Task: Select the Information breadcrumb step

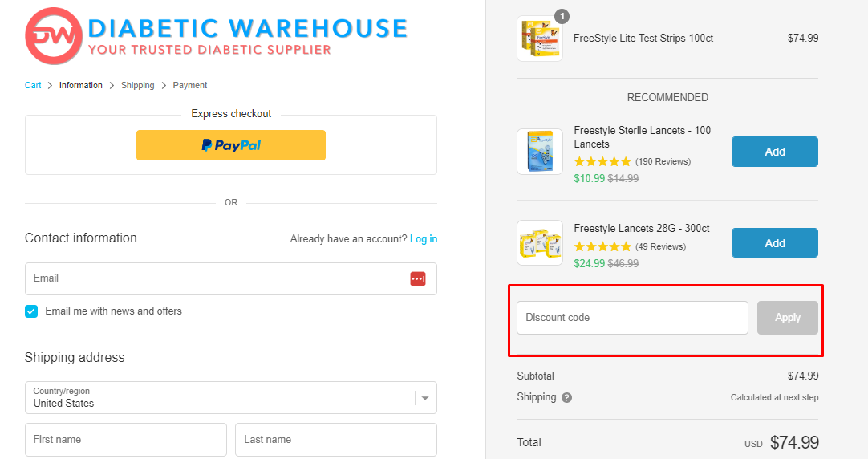Action: (x=81, y=85)
